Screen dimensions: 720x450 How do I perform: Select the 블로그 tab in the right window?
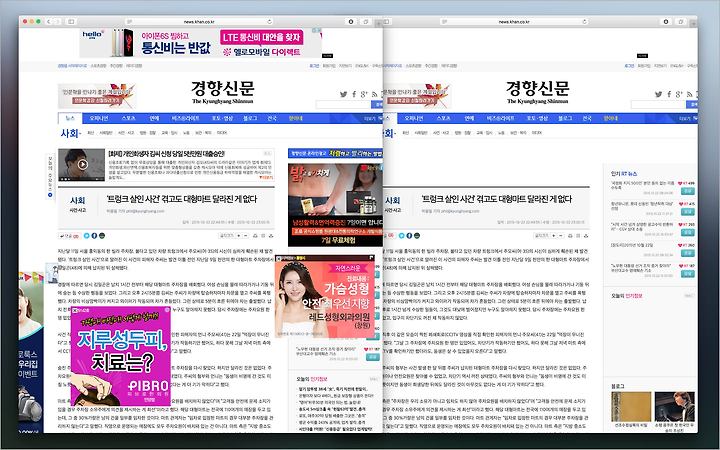565,118
